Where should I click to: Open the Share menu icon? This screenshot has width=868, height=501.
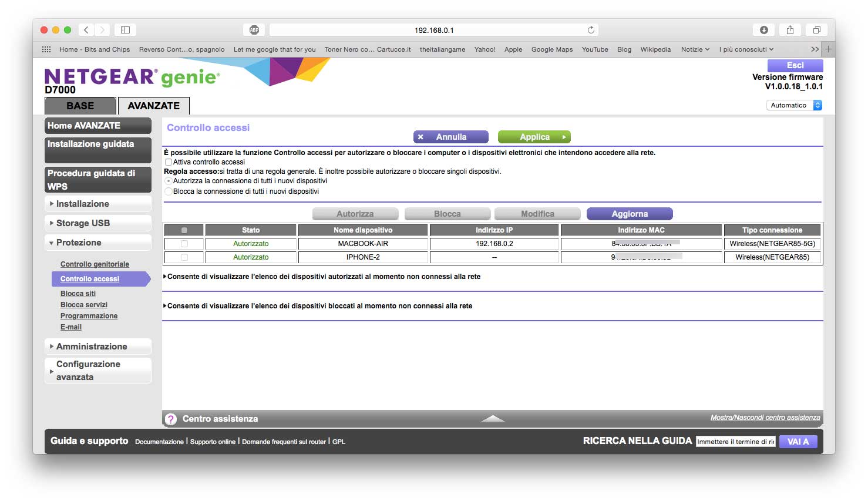tap(790, 30)
